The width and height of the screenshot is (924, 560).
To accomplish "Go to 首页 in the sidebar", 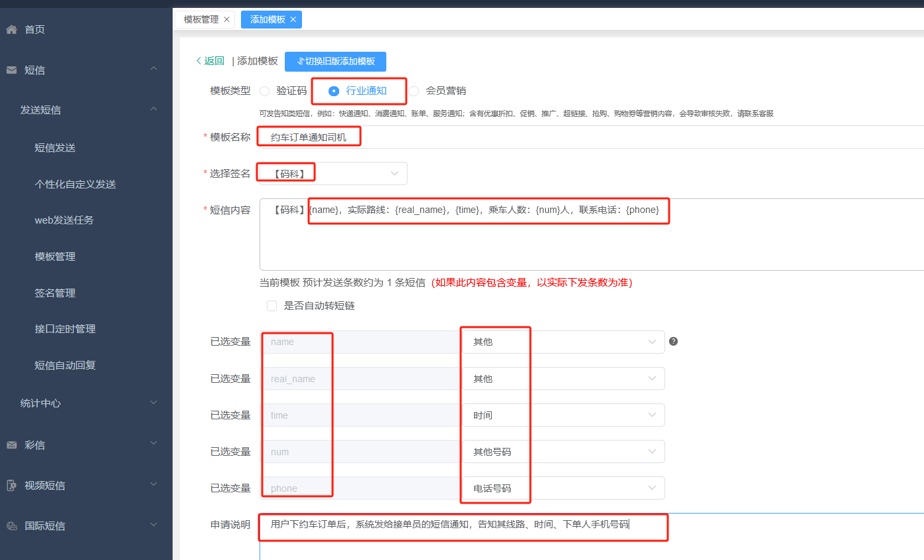I will (x=35, y=30).
